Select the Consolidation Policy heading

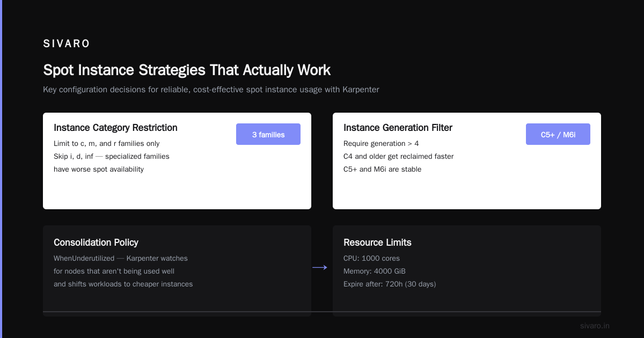point(96,243)
